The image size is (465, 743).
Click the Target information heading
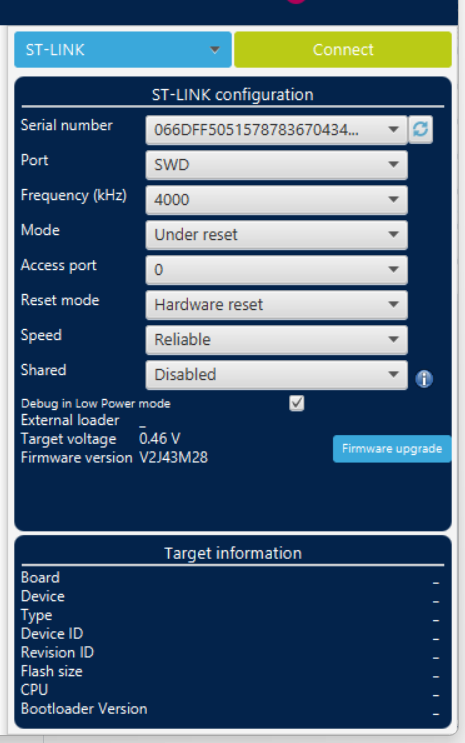point(233,553)
